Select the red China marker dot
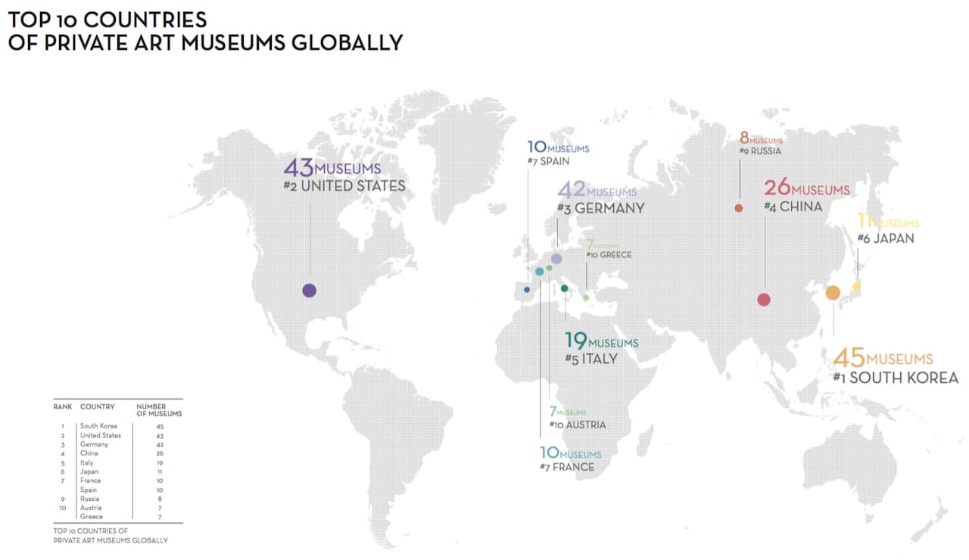This screenshot has width=969, height=560. (x=764, y=300)
